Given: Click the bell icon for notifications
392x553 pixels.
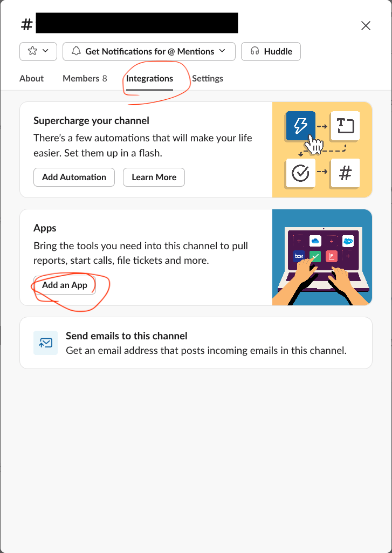Looking at the screenshot, I should [76, 51].
